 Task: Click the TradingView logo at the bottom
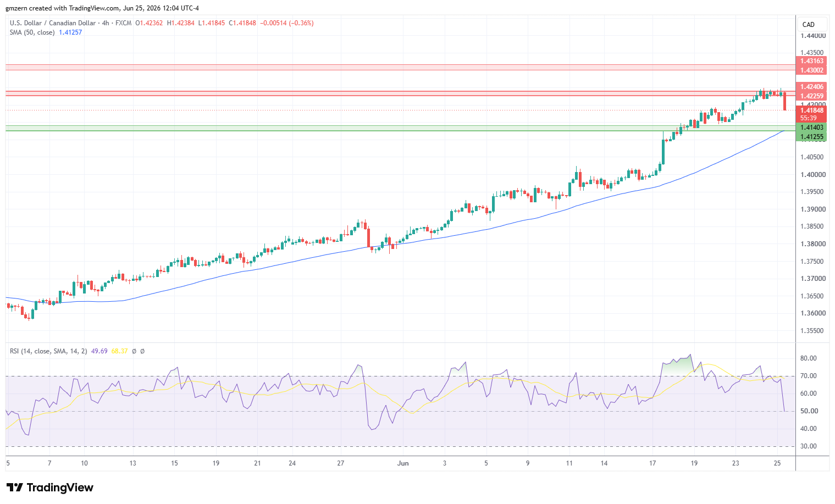(50, 488)
